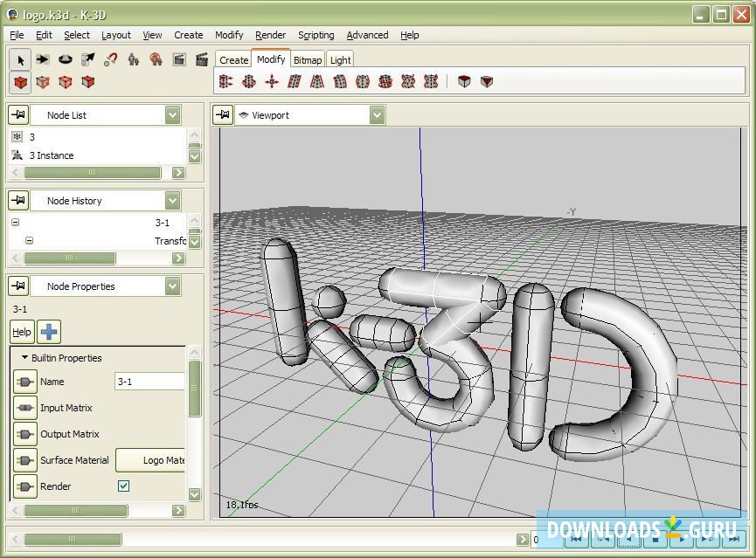Click connector icon beside Surface Material

tap(24, 461)
